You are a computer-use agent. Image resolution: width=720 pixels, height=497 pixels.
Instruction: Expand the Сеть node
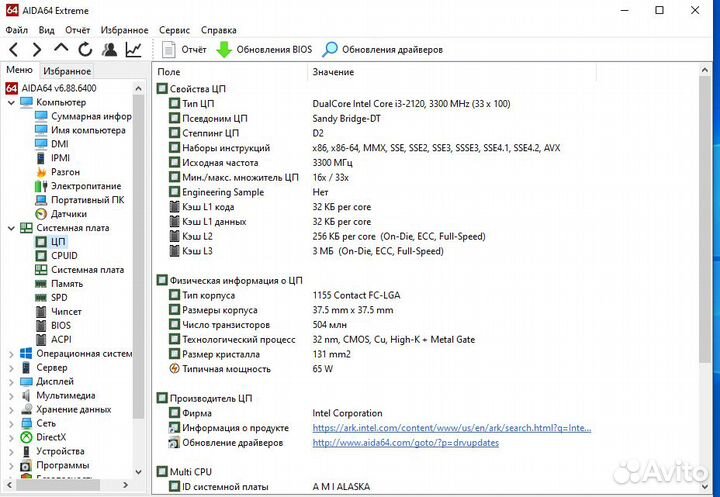point(11,424)
